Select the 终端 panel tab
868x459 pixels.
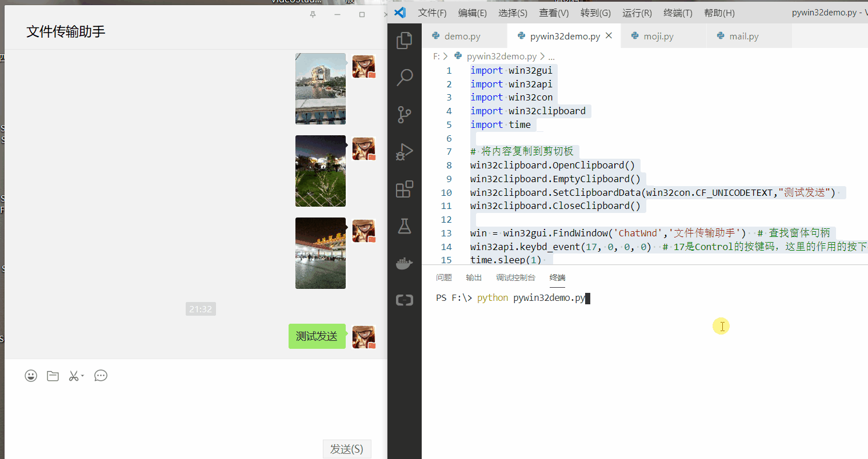pyautogui.click(x=557, y=277)
